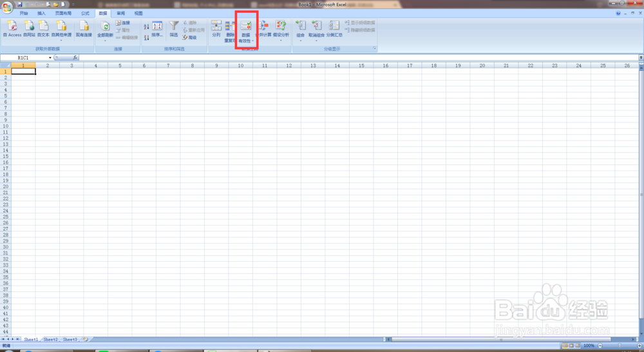Click the select-all corner box
Image resolution: width=644 pixels, height=352 pixels.
5,65
